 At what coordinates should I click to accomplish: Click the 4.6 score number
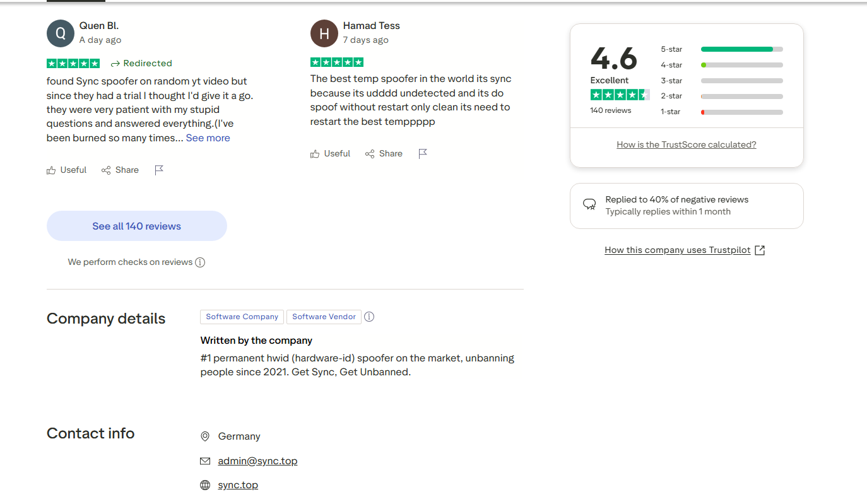click(614, 59)
